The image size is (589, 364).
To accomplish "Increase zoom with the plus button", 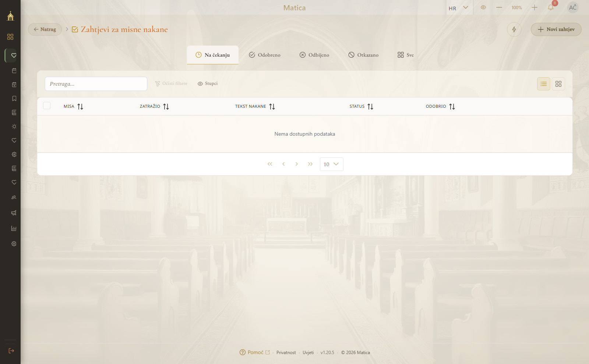I will [x=535, y=7].
